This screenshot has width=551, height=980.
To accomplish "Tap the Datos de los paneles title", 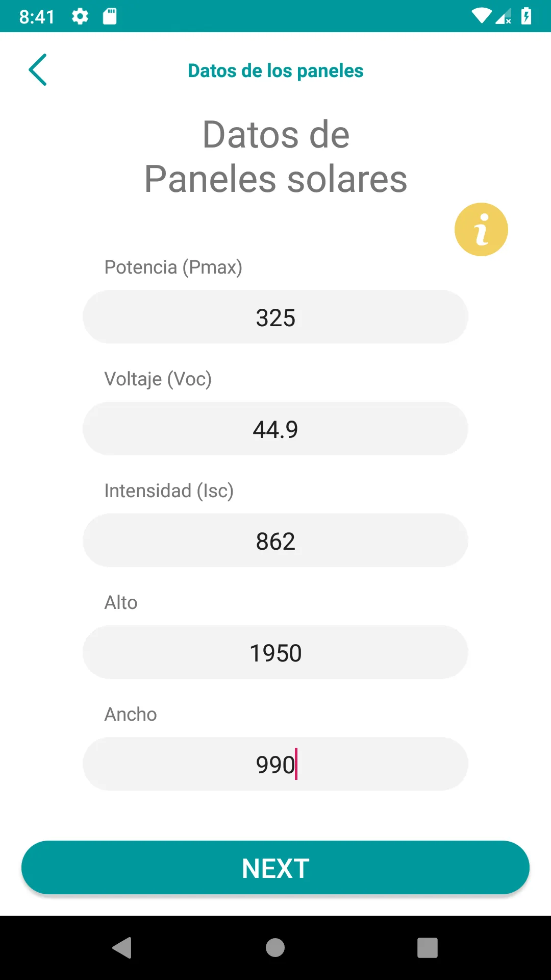I will [275, 71].
